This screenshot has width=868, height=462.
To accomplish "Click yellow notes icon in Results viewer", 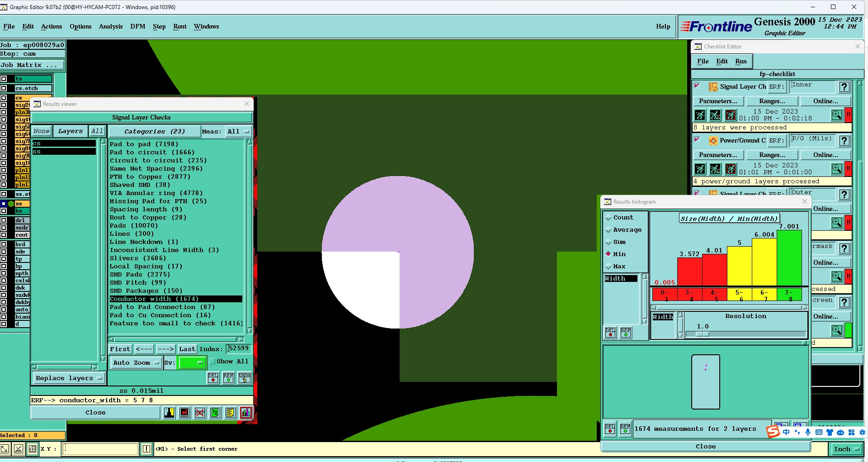I will click(231, 413).
